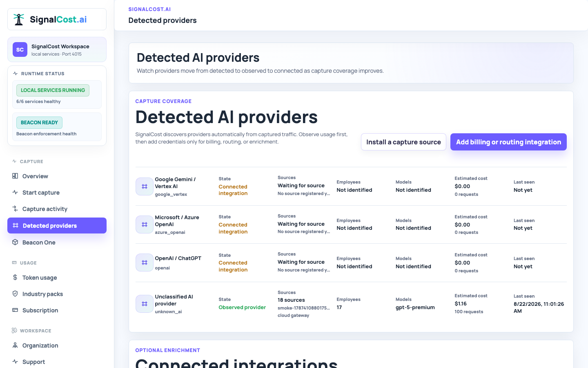Viewport: 588px width, 368px height.
Task: Click the Runtime Status pulse icon
Action: coord(15,74)
